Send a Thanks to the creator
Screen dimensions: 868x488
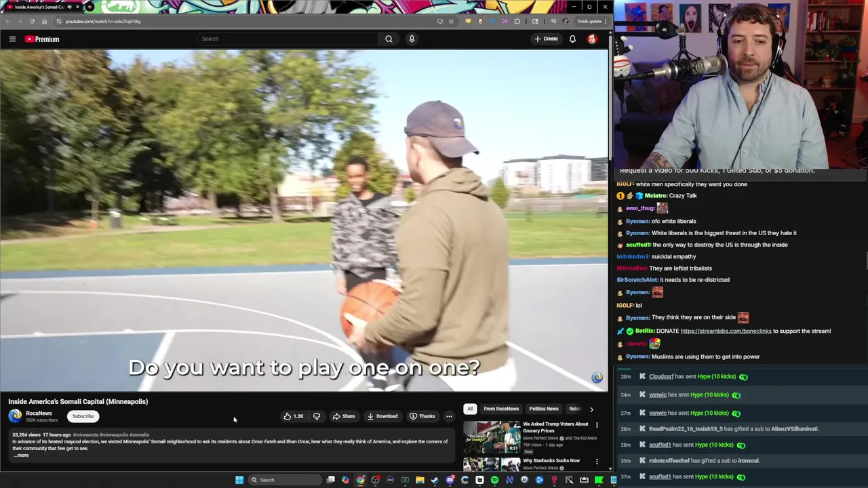[422, 416]
